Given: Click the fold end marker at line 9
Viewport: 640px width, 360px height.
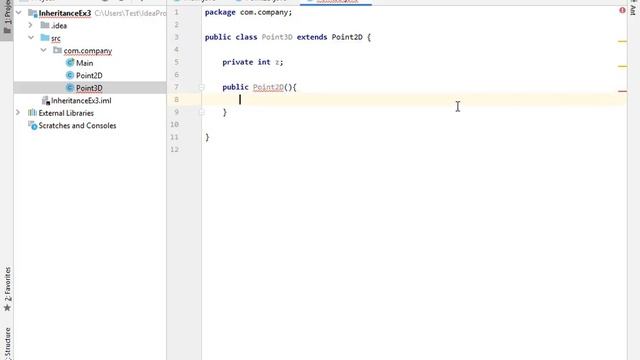Looking at the screenshot, I should point(202,112).
